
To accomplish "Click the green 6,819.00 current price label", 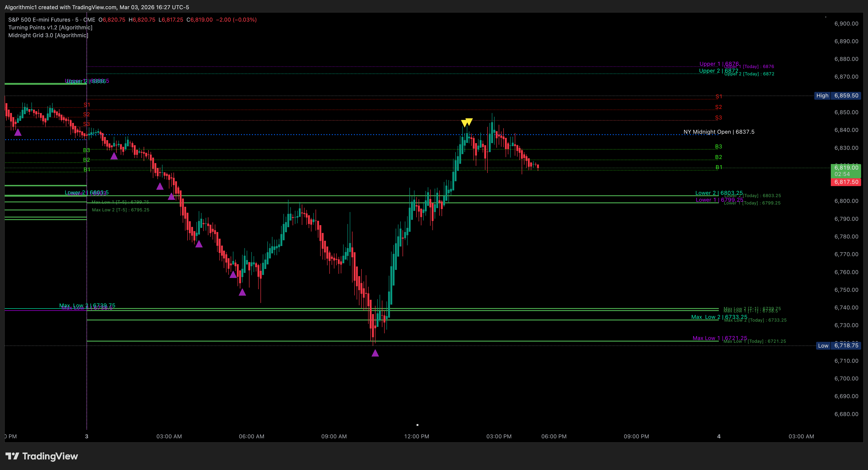I will tap(846, 167).
